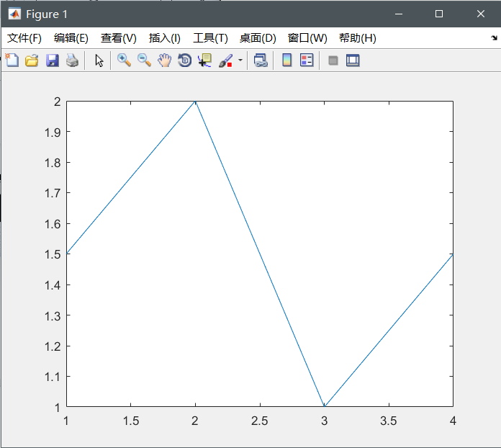Image resolution: width=501 pixels, height=448 pixels.
Task: Click the line minimum at x=3
Action: (x=325, y=406)
